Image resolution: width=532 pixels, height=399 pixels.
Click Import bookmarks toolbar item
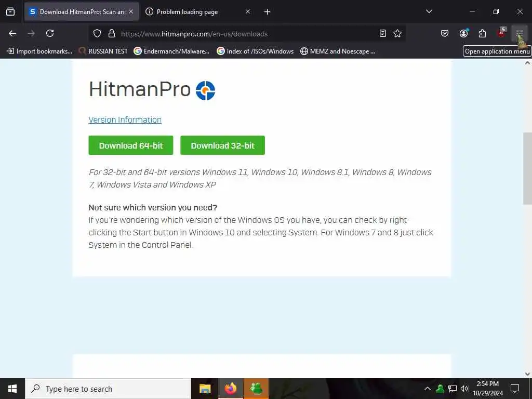coord(39,51)
